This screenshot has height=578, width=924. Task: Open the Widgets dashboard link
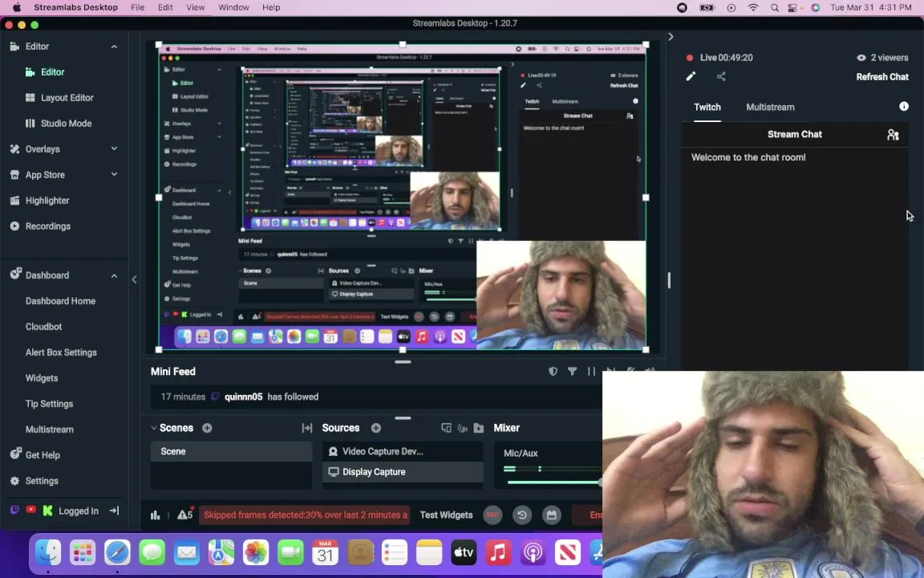tap(41, 378)
